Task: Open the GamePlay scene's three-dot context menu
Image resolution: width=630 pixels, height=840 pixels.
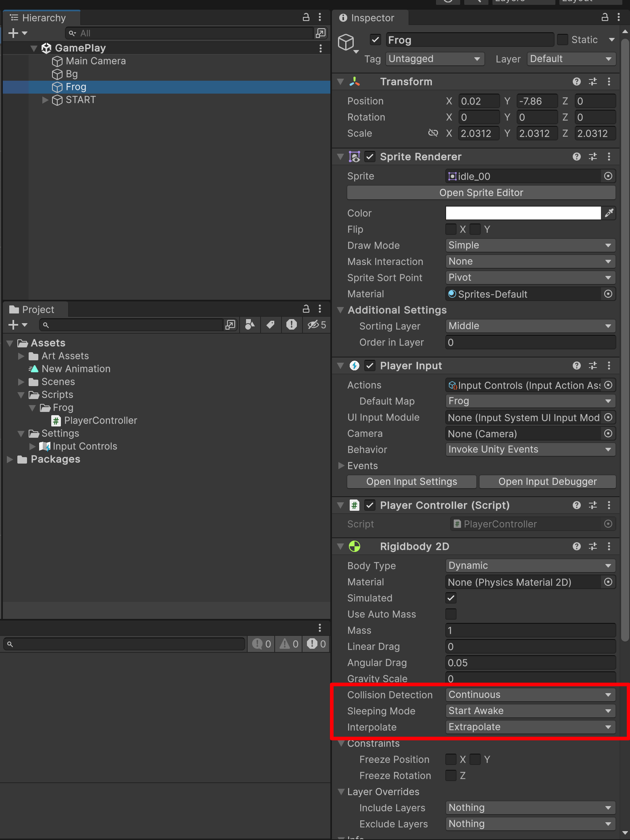Action: [321, 48]
